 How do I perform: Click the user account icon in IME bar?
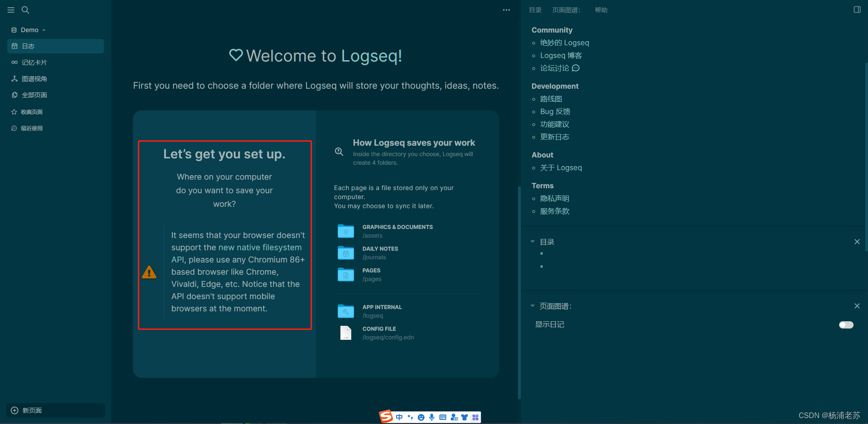point(454,417)
